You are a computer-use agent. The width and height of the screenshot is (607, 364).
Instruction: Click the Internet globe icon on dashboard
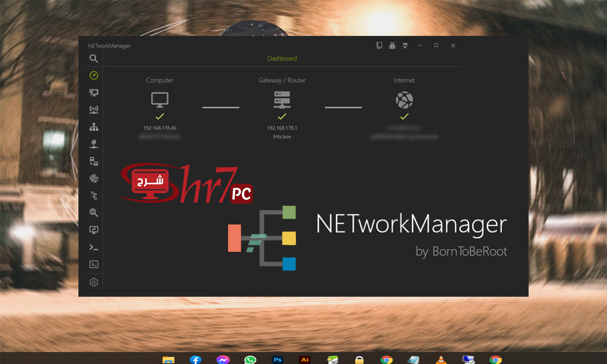pos(404,100)
